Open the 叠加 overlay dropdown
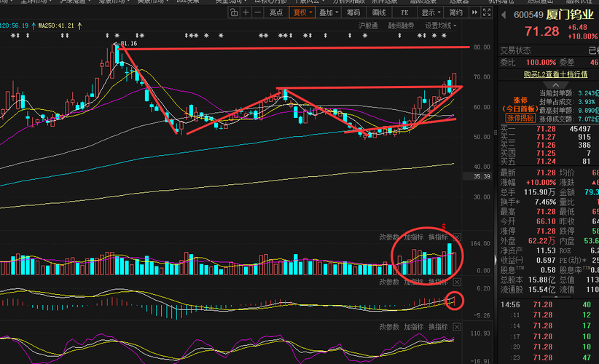This screenshot has height=364, width=599. click(329, 12)
